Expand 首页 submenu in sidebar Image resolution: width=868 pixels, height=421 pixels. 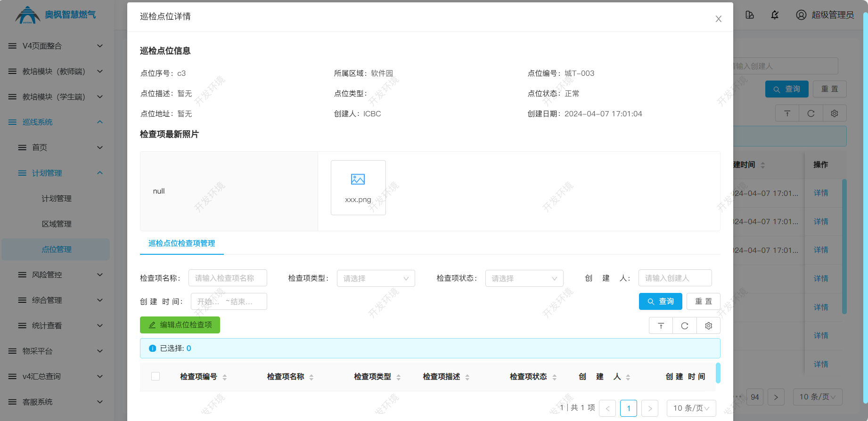(x=56, y=147)
